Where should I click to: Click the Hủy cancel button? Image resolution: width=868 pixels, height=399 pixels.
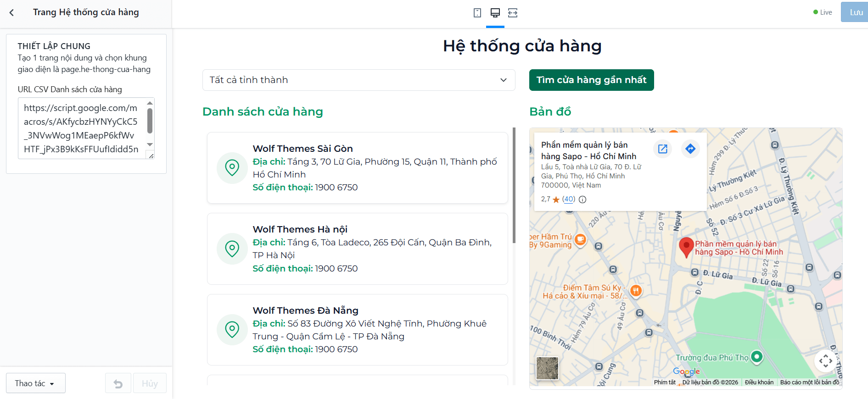(150, 383)
